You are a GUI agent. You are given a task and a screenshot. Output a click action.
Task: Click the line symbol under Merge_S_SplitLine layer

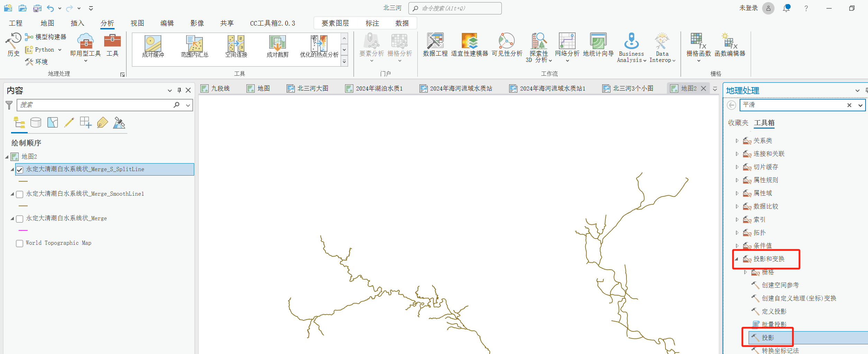[23, 181]
